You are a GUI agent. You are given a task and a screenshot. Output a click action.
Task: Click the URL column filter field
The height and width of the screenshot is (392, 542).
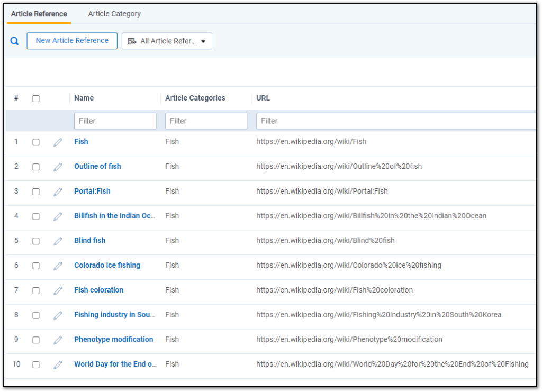tap(396, 121)
